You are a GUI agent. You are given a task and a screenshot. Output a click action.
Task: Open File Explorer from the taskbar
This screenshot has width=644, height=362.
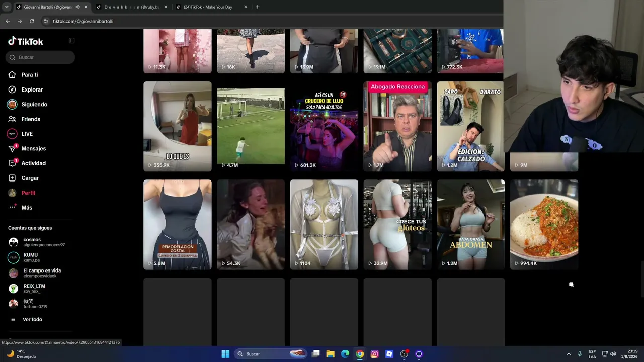tap(331, 354)
